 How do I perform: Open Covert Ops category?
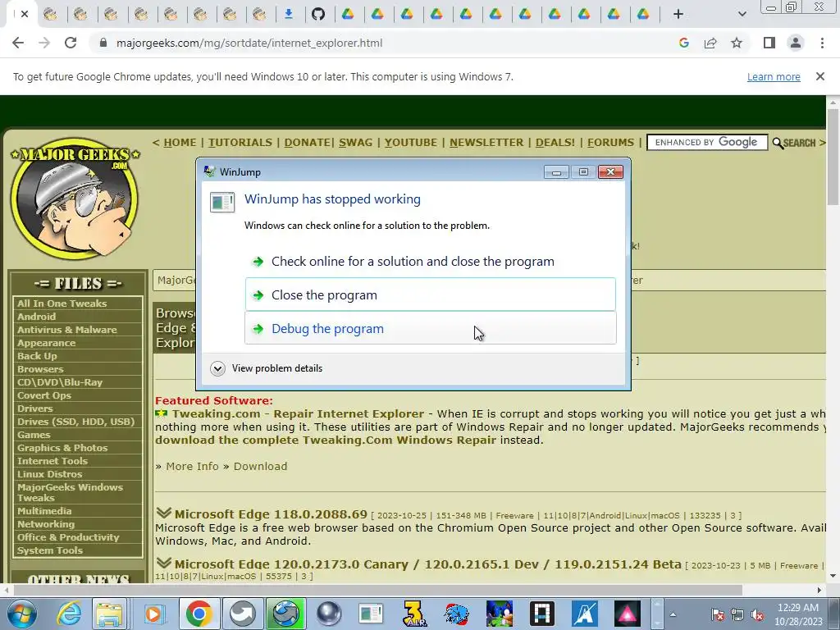point(44,395)
